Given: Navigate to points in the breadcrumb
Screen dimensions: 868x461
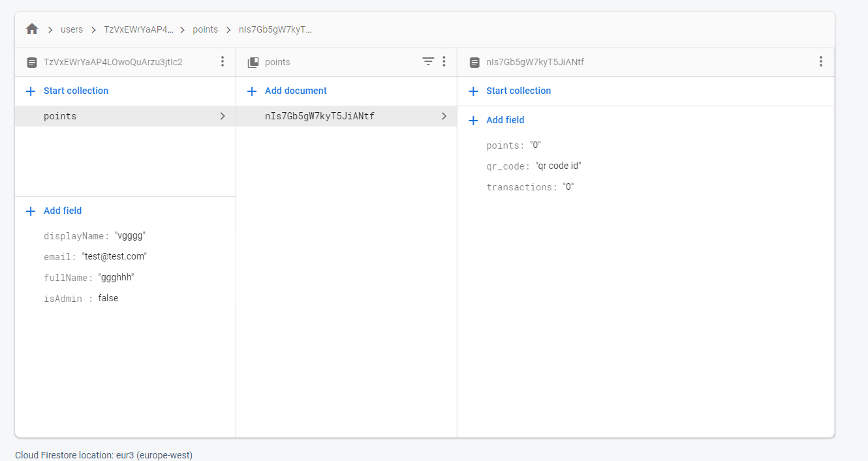Looking at the screenshot, I should 205,29.
